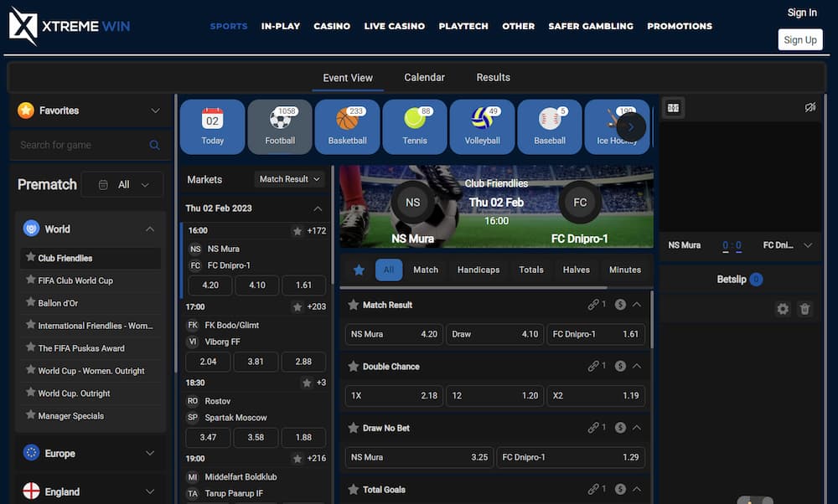The height and width of the screenshot is (504, 838).
Task: Expand the Favorites section
Action: (155, 111)
